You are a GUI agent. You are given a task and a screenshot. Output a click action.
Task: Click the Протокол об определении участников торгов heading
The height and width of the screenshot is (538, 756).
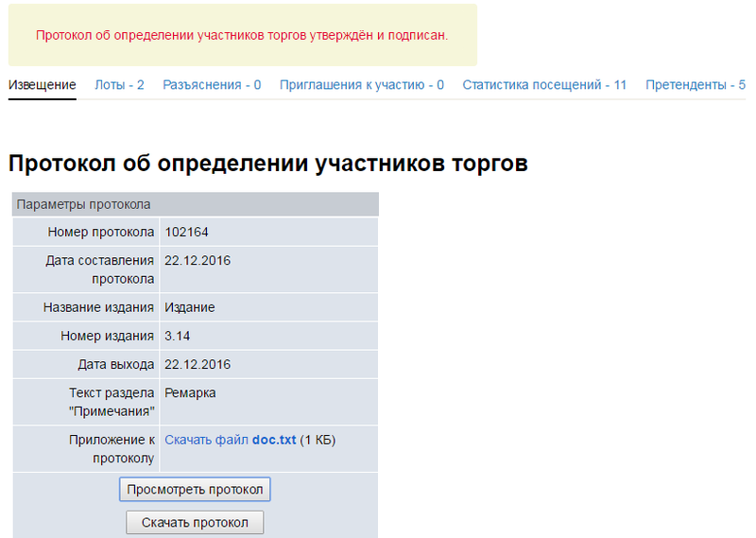[268, 163]
